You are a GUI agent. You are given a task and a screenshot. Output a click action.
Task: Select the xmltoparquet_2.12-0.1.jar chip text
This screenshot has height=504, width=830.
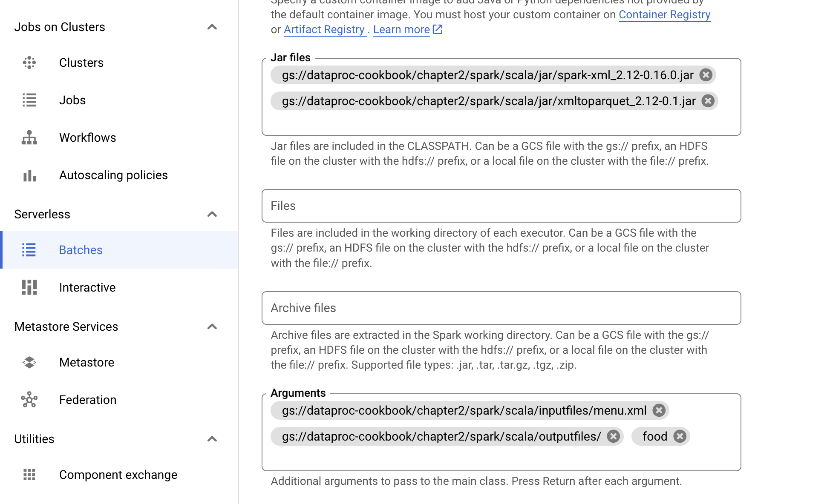click(x=489, y=101)
